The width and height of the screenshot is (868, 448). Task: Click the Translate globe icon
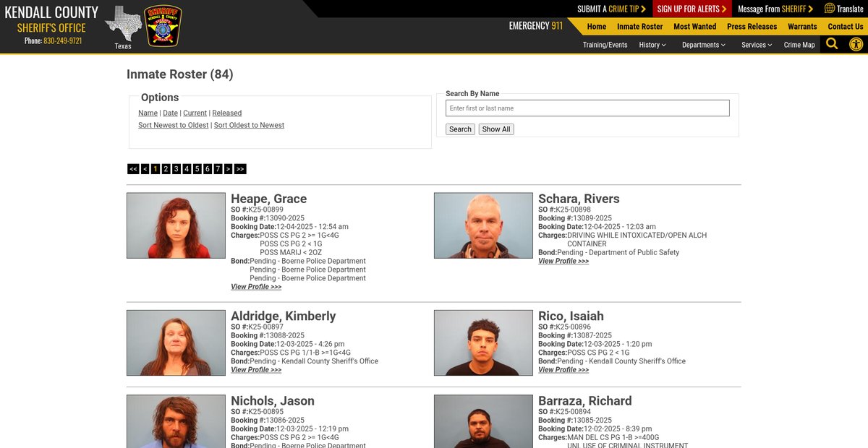830,9
